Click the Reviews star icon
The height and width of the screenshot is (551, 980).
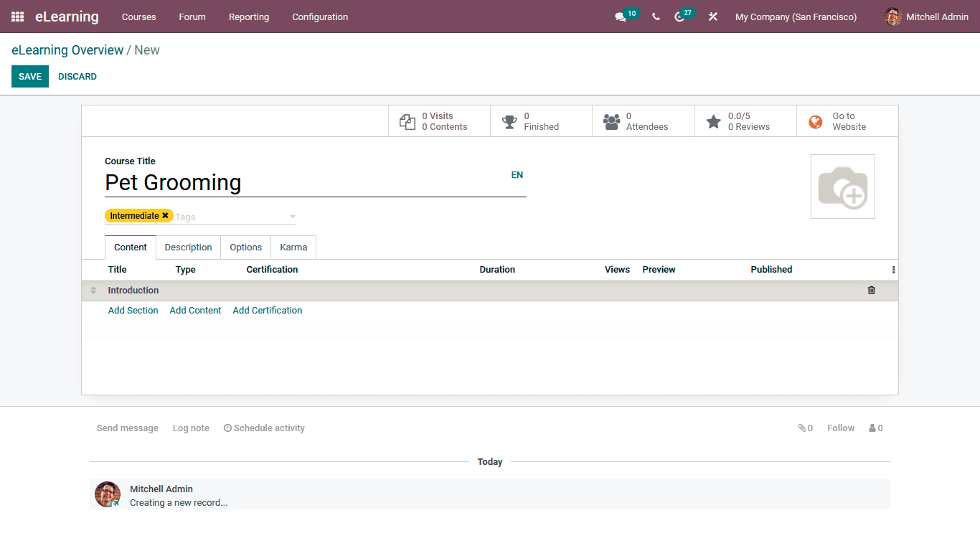[x=713, y=121]
